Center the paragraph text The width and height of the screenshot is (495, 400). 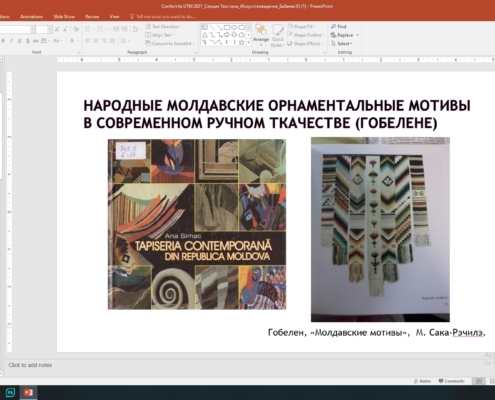[96, 41]
